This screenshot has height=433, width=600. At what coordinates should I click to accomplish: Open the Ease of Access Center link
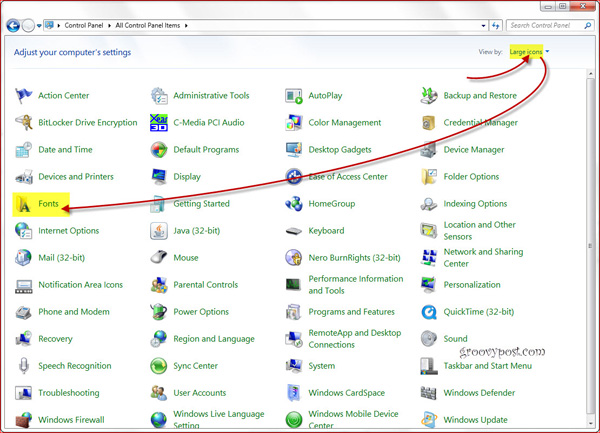pyautogui.click(x=348, y=177)
